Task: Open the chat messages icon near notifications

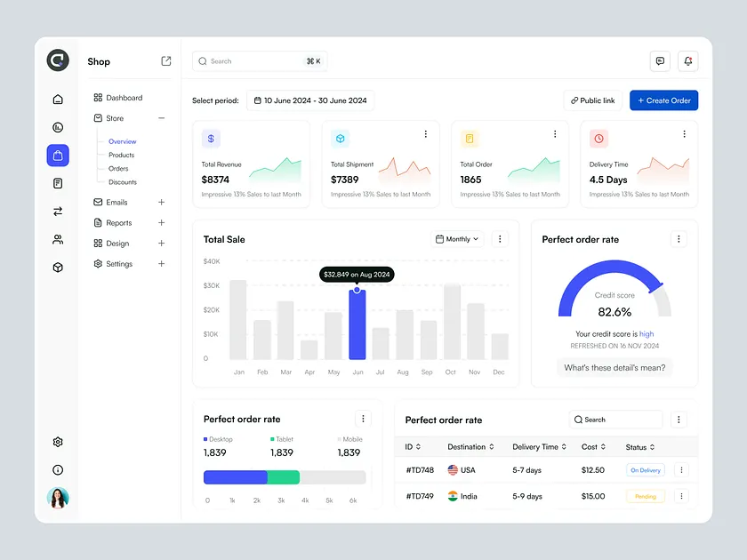Action: (x=659, y=60)
